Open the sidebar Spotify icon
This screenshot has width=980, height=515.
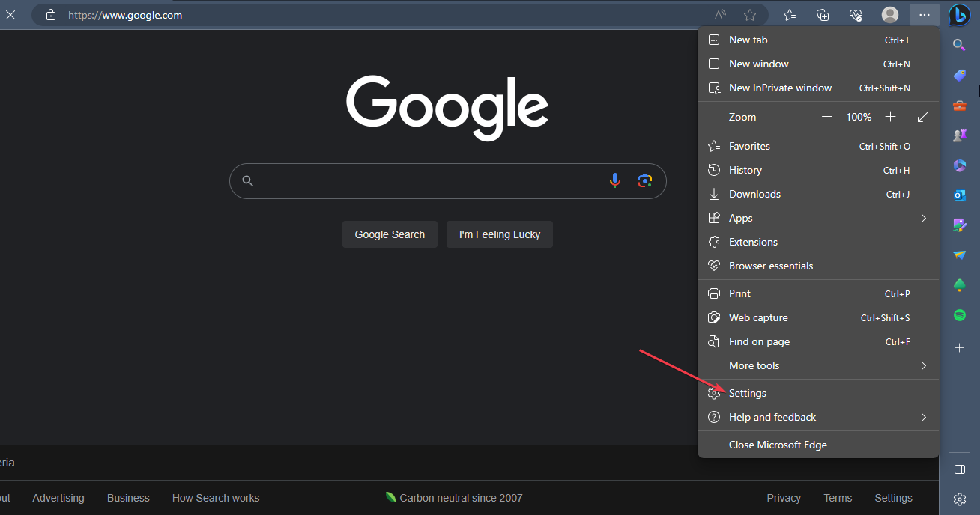(x=959, y=315)
